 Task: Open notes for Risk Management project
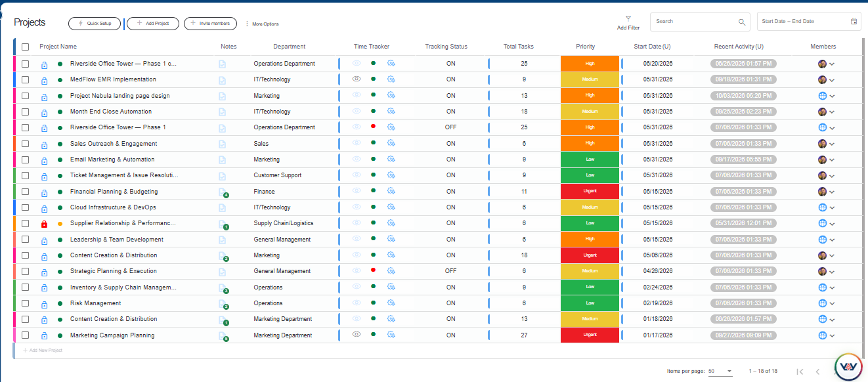click(223, 303)
